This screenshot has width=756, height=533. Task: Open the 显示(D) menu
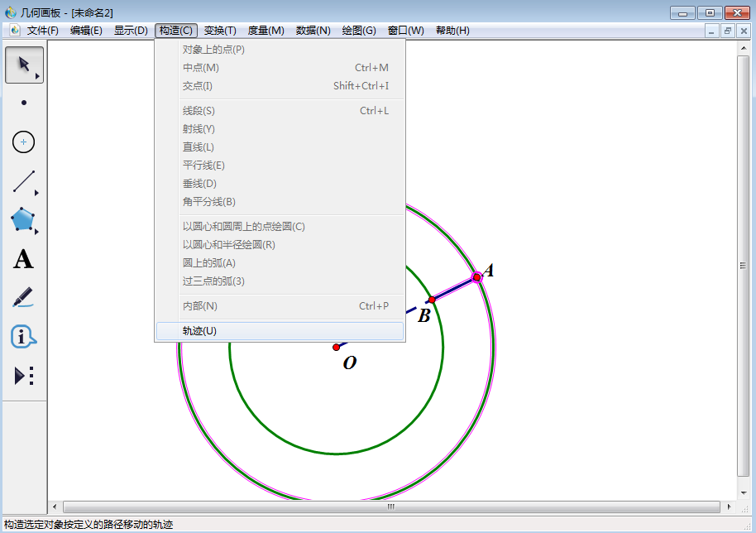click(130, 31)
